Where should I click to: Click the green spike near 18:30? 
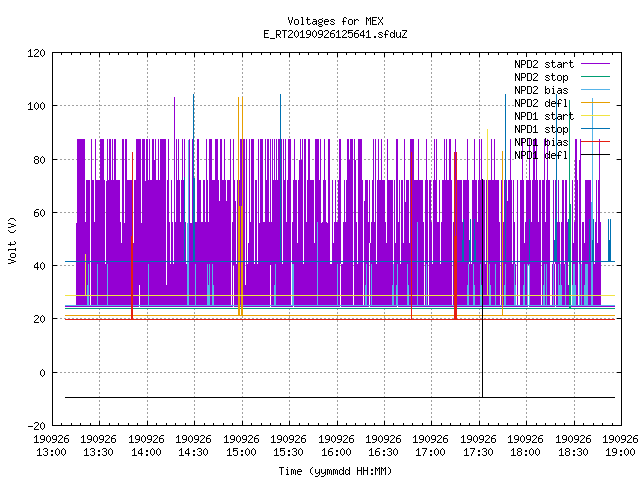coord(570,204)
